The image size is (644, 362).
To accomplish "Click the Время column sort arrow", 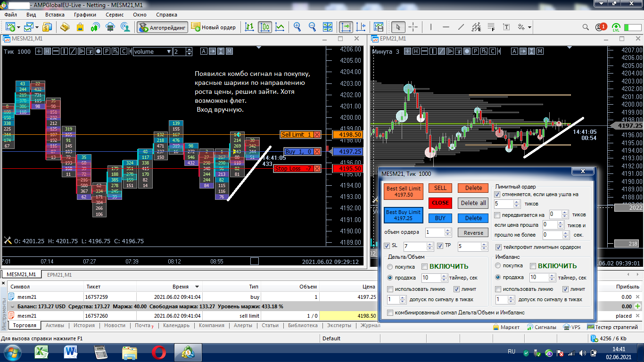I will click(x=197, y=287).
